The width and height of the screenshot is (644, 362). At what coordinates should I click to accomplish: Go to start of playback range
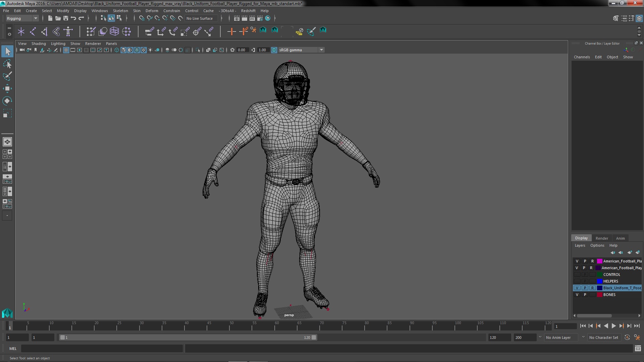click(583, 326)
